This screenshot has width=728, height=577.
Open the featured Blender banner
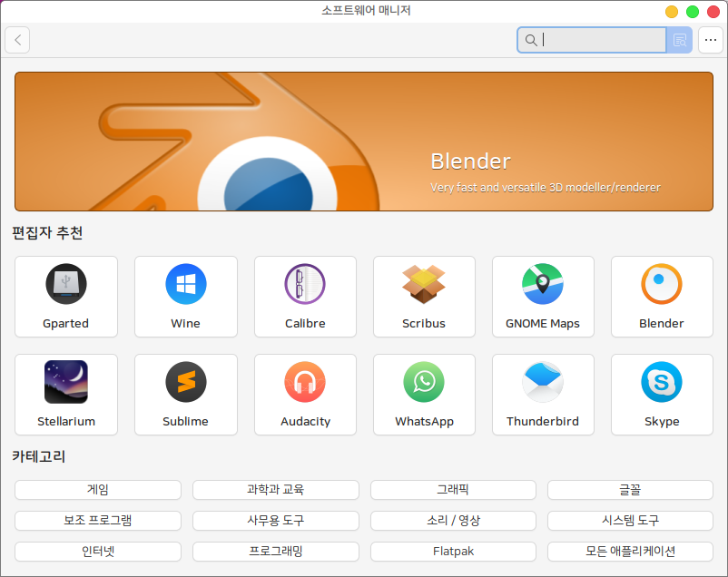point(363,142)
